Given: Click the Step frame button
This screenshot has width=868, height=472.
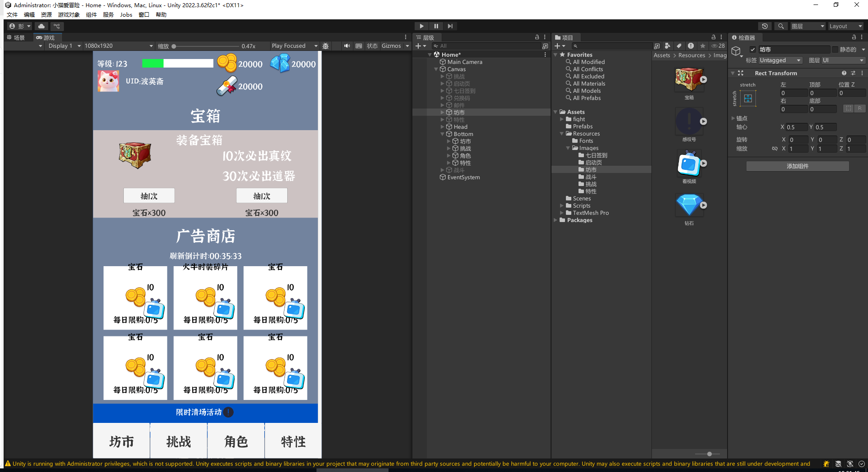Looking at the screenshot, I should (x=450, y=26).
